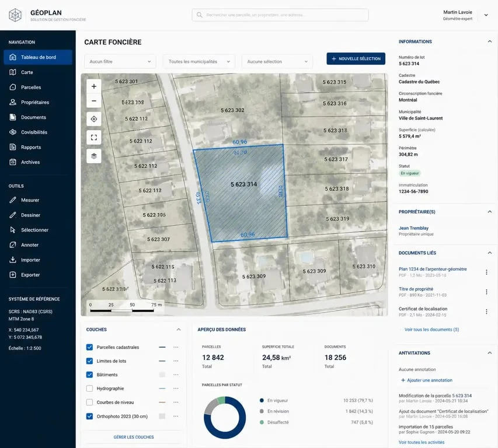
Task: Open options for Certificat de localisation
Action: [x=486, y=311]
